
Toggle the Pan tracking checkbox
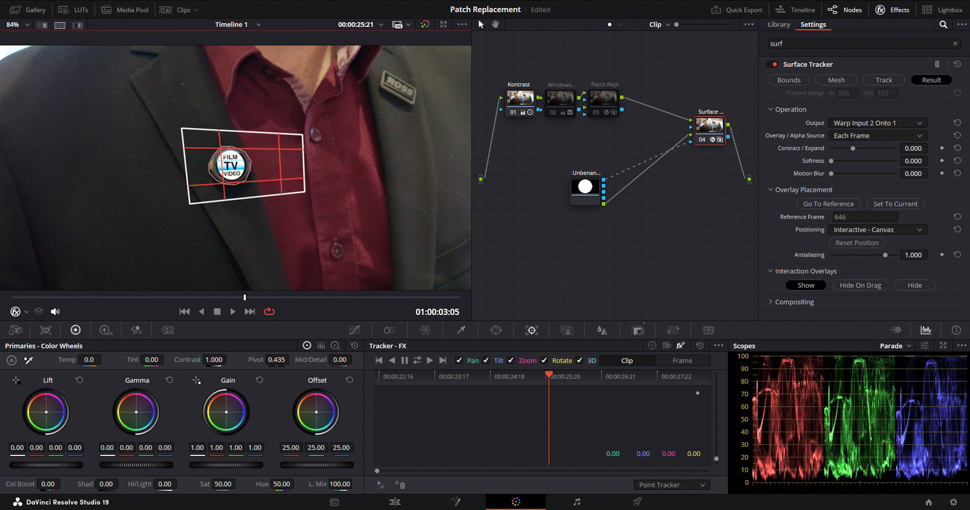[x=459, y=360]
